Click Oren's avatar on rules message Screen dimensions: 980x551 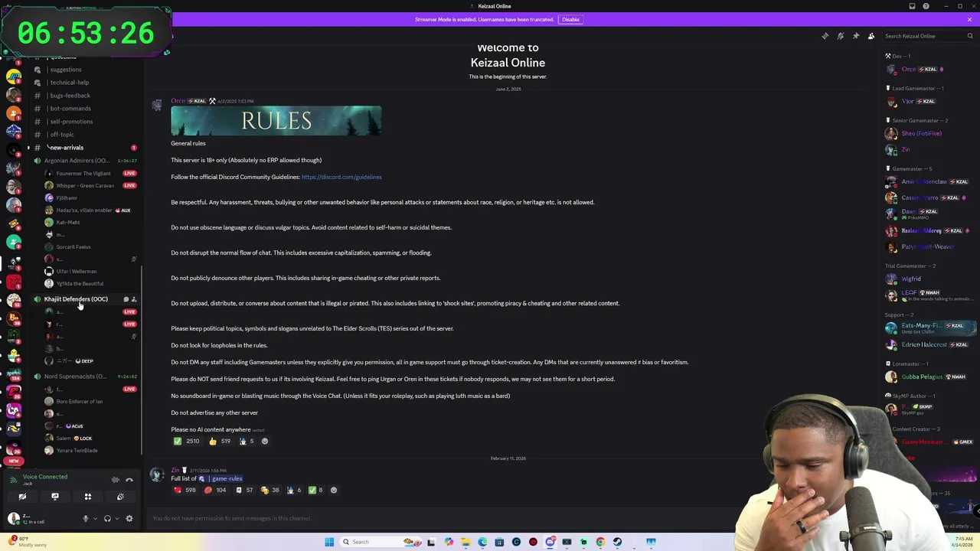coord(157,105)
